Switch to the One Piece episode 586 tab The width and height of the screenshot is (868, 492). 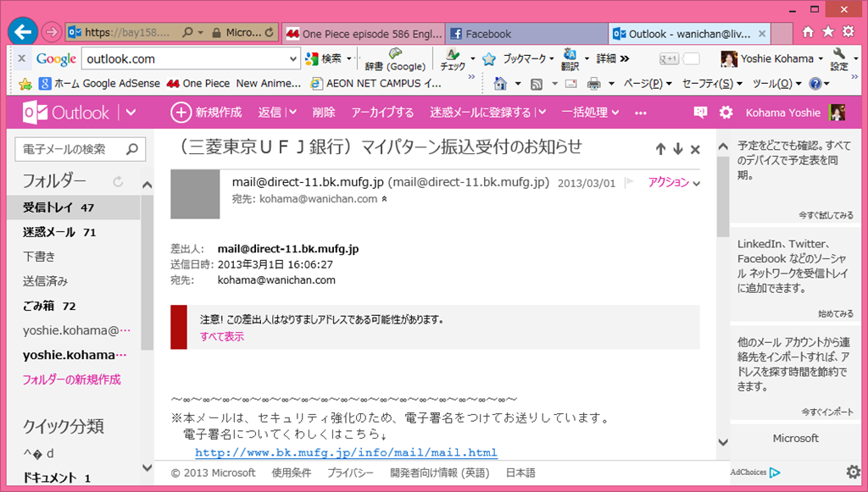[364, 34]
